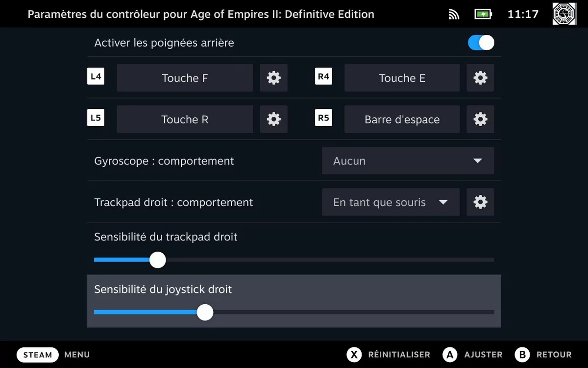Click the clock showing 11:17
This screenshot has width=588, height=368.
tap(523, 14)
